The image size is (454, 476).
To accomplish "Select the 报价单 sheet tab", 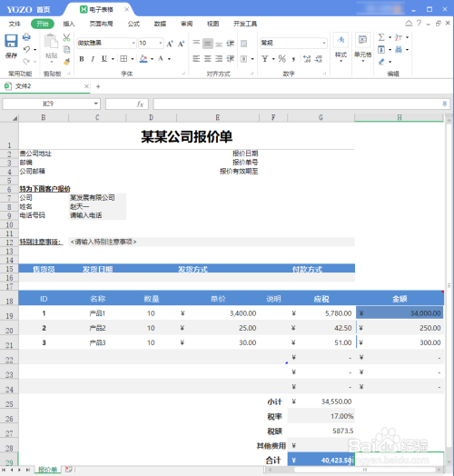I will (47, 470).
